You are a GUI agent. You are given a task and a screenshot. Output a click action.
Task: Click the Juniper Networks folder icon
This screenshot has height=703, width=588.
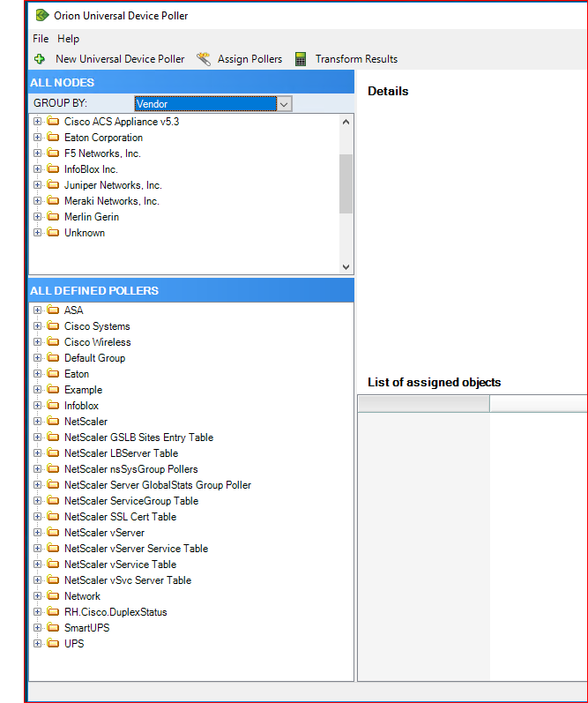coord(53,184)
